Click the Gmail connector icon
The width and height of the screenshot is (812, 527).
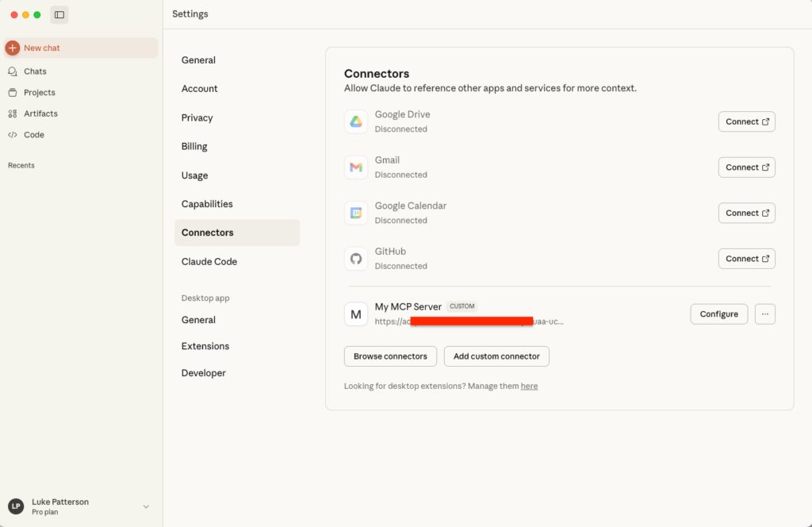click(x=356, y=167)
